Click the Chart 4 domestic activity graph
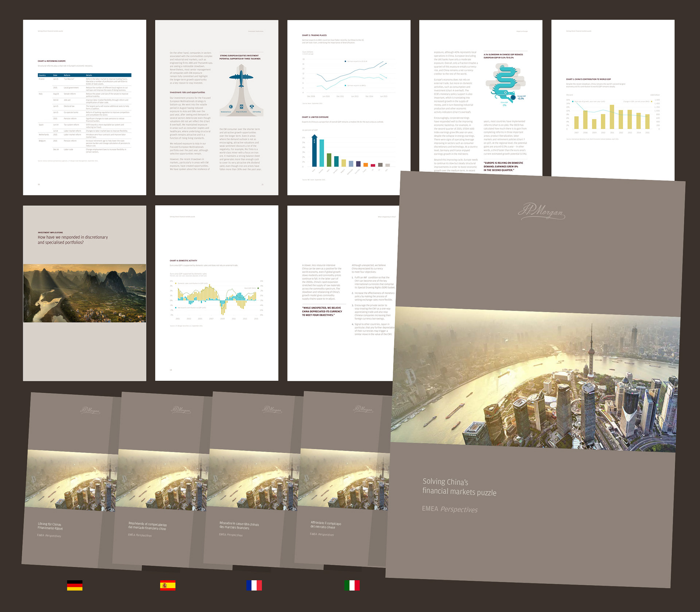Viewport: 700px width, 612px height. pos(217,299)
